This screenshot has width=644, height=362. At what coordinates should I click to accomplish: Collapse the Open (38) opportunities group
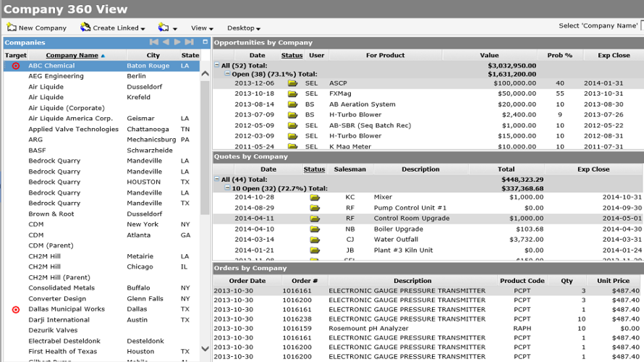pos(227,74)
